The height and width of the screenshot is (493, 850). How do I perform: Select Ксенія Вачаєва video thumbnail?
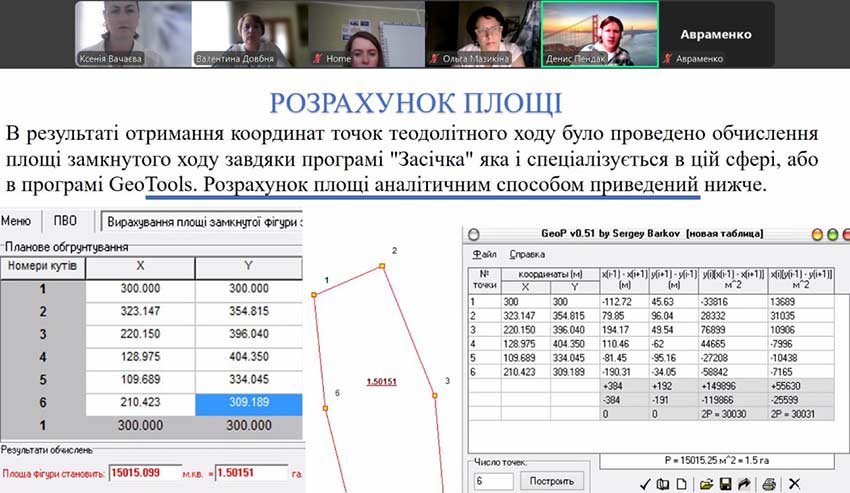click(132, 34)
